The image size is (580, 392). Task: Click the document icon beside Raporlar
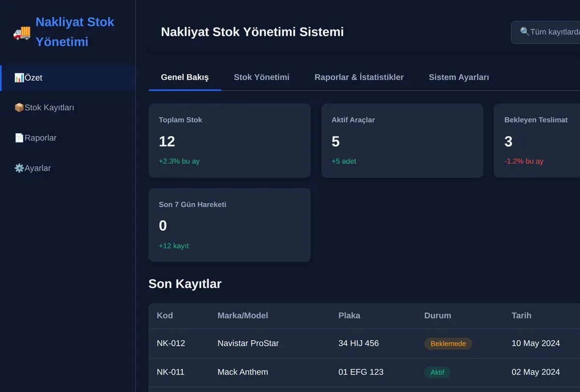19,138
